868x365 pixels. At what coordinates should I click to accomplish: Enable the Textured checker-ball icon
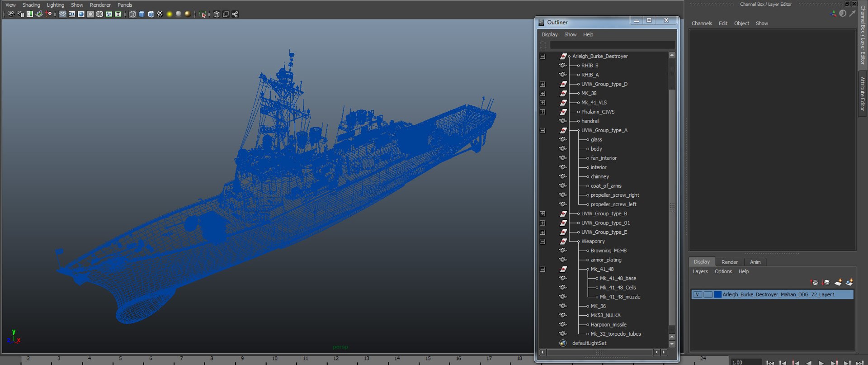click(160, 14)
